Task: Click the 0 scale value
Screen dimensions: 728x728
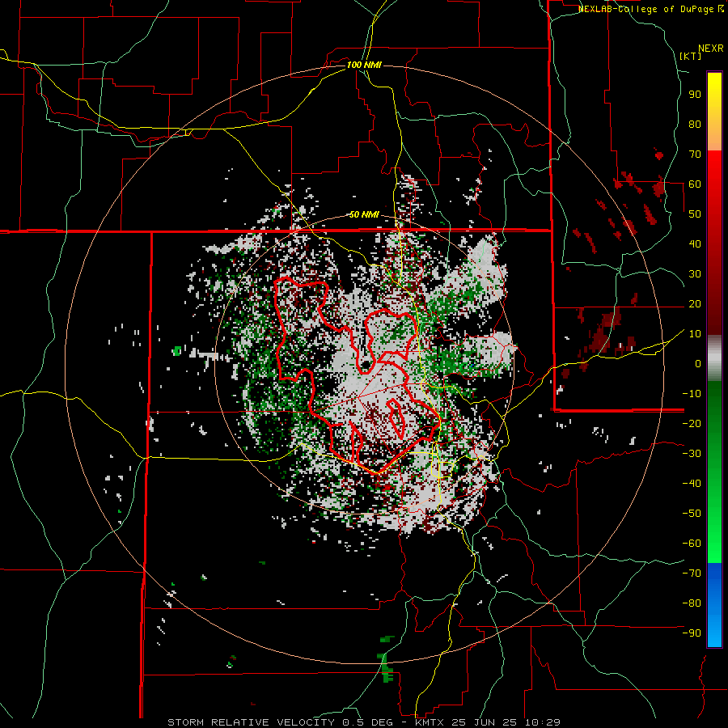Action: 698,363
